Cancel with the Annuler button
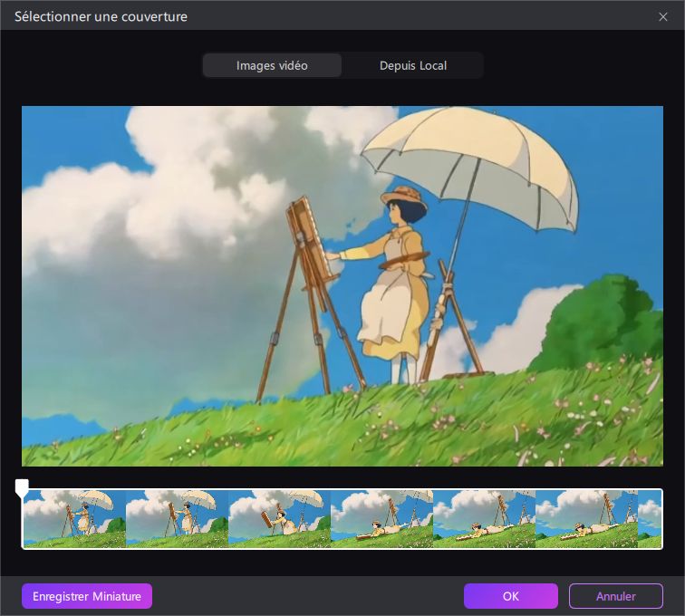This screenshot has height=616, width=685. point(616,596)
